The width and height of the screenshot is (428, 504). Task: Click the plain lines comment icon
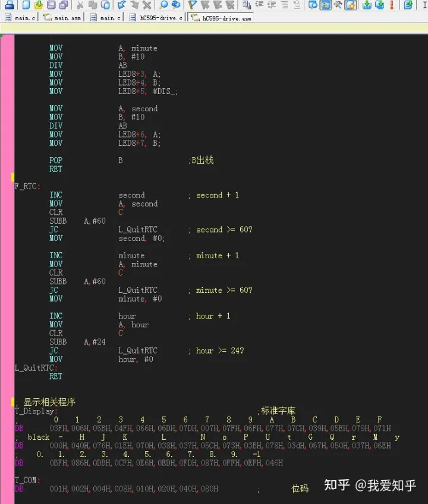[285, 5]
